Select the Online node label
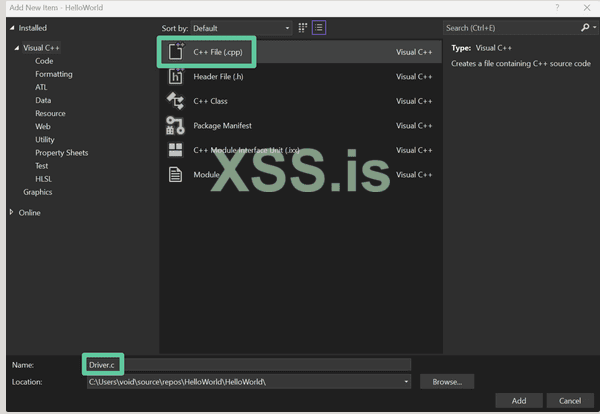 click(x=29, y=213)
